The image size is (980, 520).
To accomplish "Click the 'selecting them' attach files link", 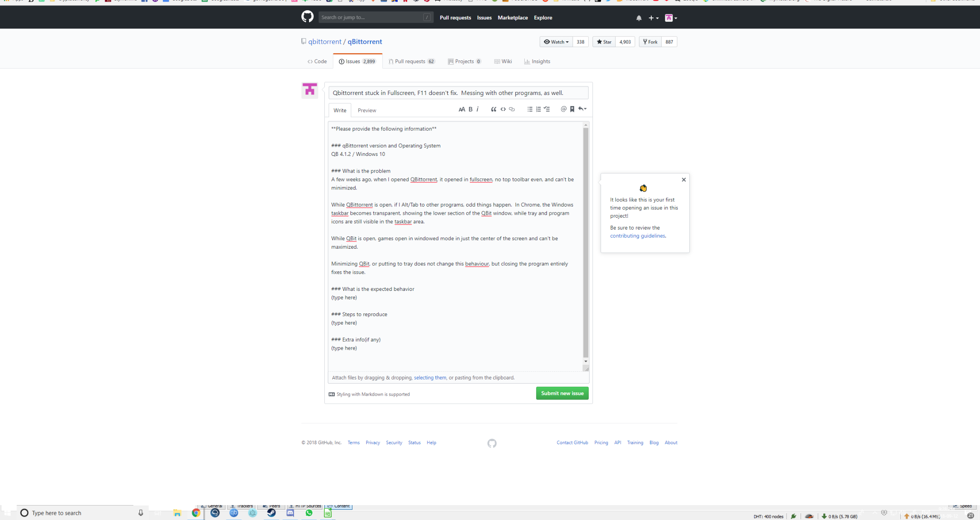I will tap(430, 378).
